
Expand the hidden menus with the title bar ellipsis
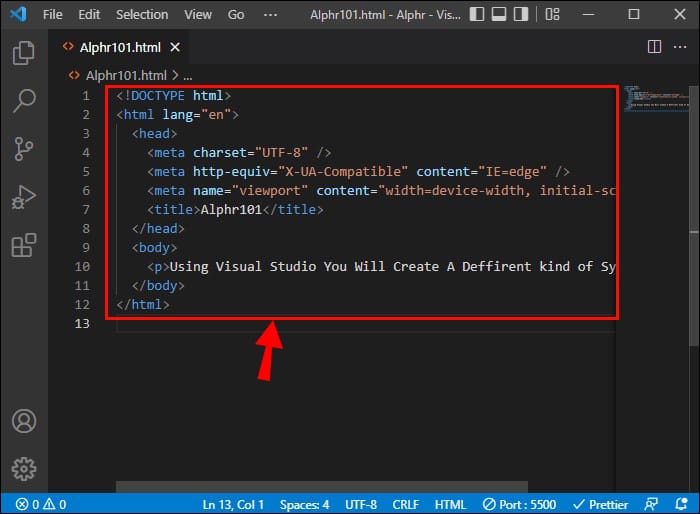click(x=268, y=15)
